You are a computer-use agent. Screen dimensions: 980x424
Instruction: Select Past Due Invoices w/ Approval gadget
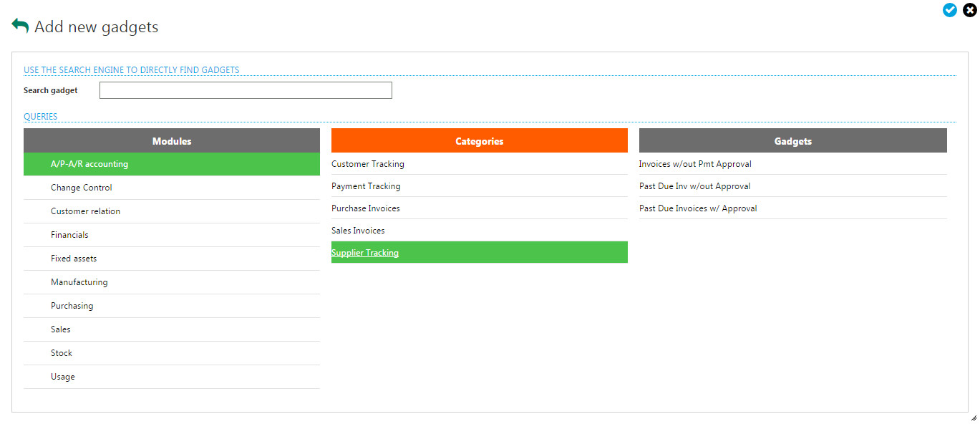698,208
